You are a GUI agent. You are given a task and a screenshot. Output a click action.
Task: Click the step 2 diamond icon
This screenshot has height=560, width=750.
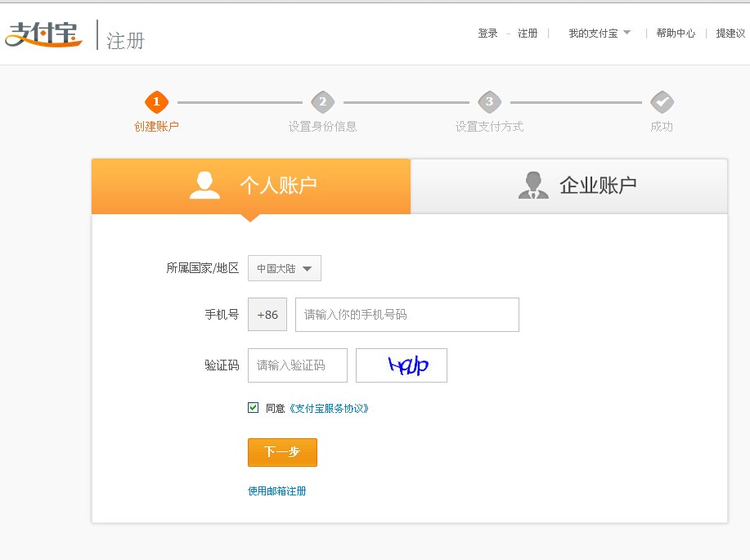click(323, 102)
